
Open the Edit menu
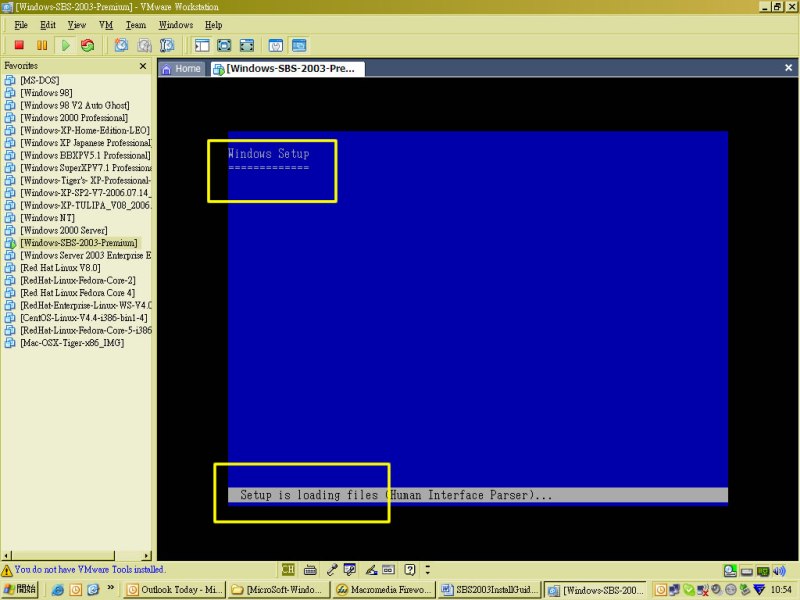tap(48, 25)
